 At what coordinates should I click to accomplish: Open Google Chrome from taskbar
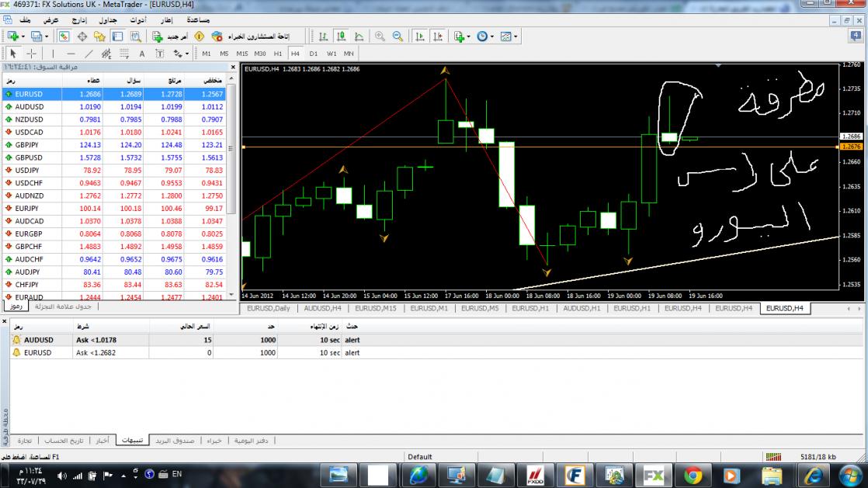693,476
